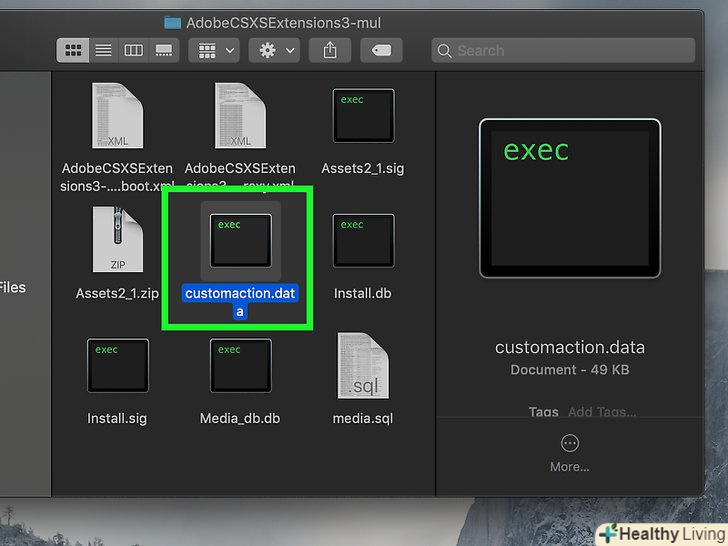Image resolution: width=728 pixels, height=546 pixels.
Task: Select the AdobeCSXSExtensions3 boot.xml file icon
Action: [x=117, y=116]
